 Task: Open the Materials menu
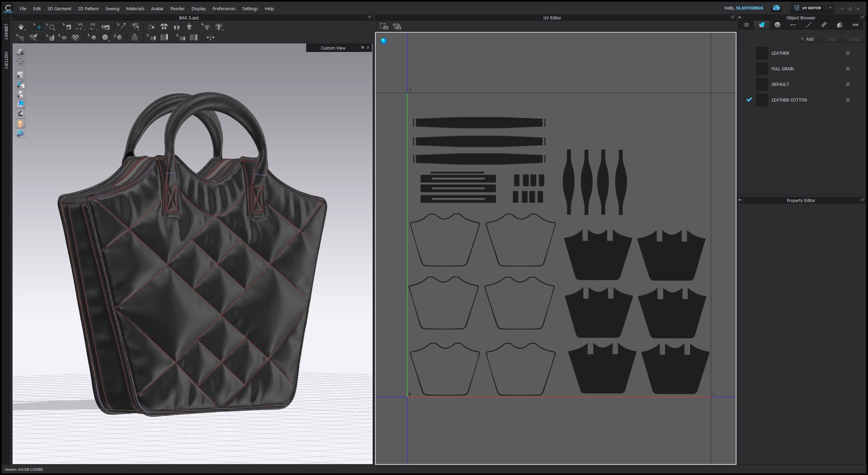pyautogui.click(x=135, y=9)
